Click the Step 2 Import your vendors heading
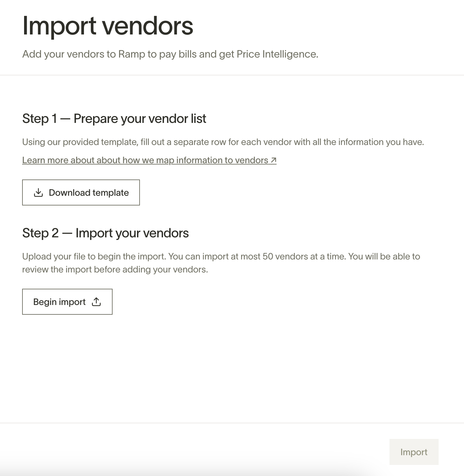464x476 pixels. coord(105,233)
